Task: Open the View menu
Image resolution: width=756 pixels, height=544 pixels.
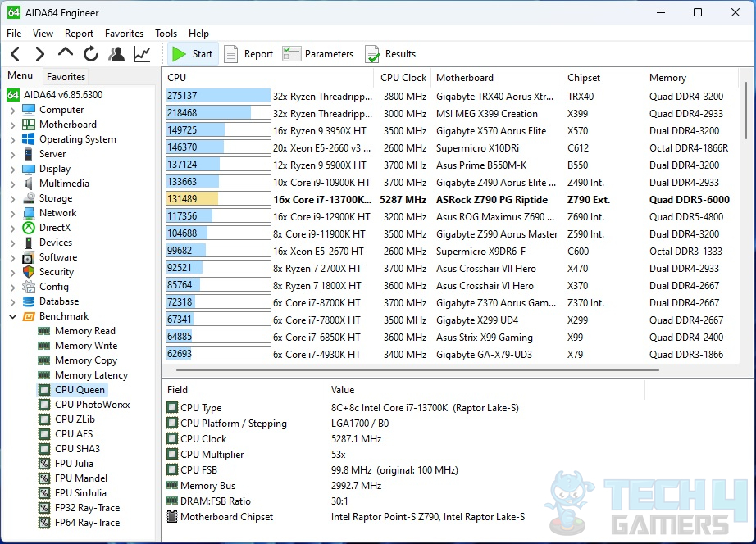Action: click(x=43, y=34)
